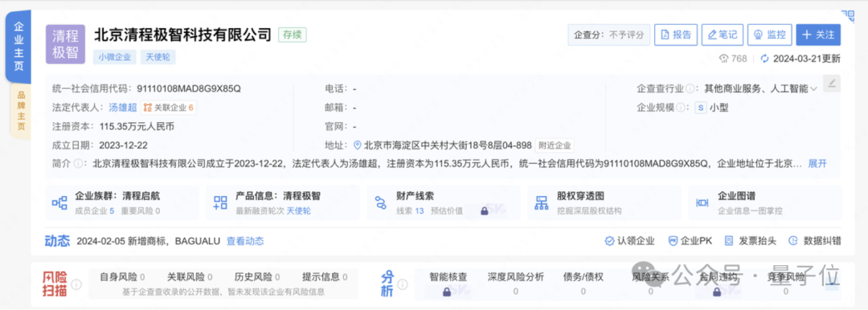Click the 企业族群 hierarchy icon
This screenshot has width=868, height=310.
[59, 202]
